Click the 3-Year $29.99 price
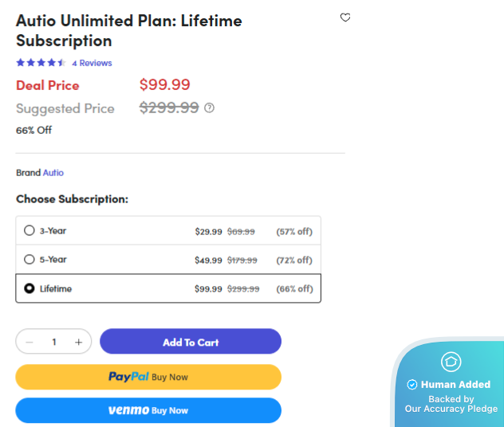This screenshot has width=504, height=427. [208, 232]
